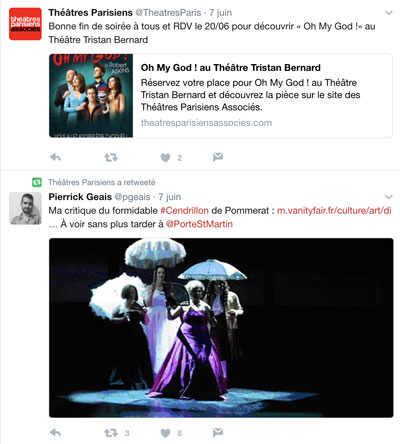
Task: Open Théâtres Parisiens Associés profile avatar
Action: [25, 24]
